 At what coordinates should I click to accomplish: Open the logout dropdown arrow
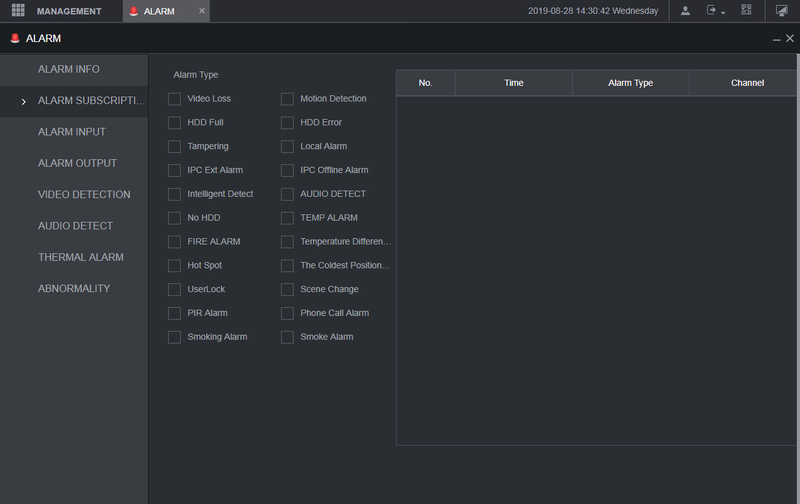point(723,13)
